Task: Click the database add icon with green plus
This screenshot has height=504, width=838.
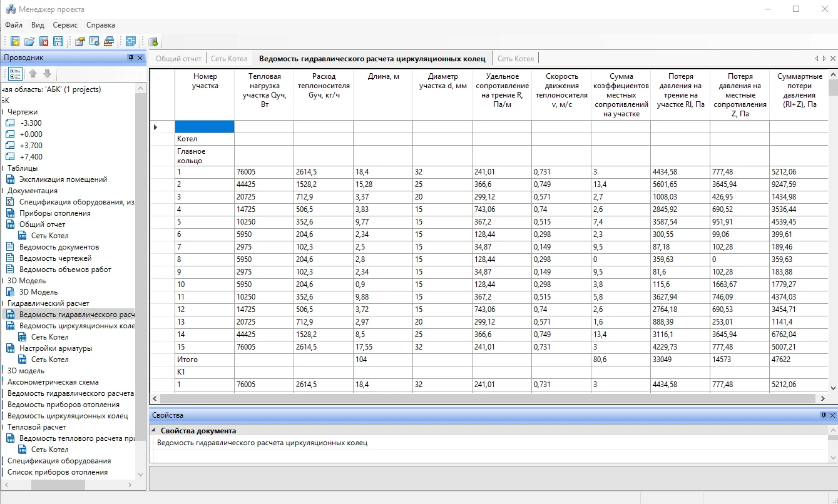Action: [153, 41]
